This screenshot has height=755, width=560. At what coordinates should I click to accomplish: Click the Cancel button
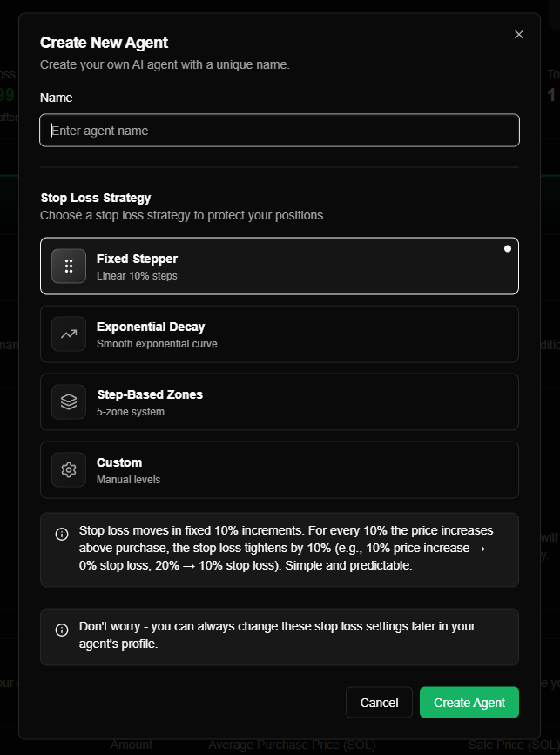tap(379, 702)
